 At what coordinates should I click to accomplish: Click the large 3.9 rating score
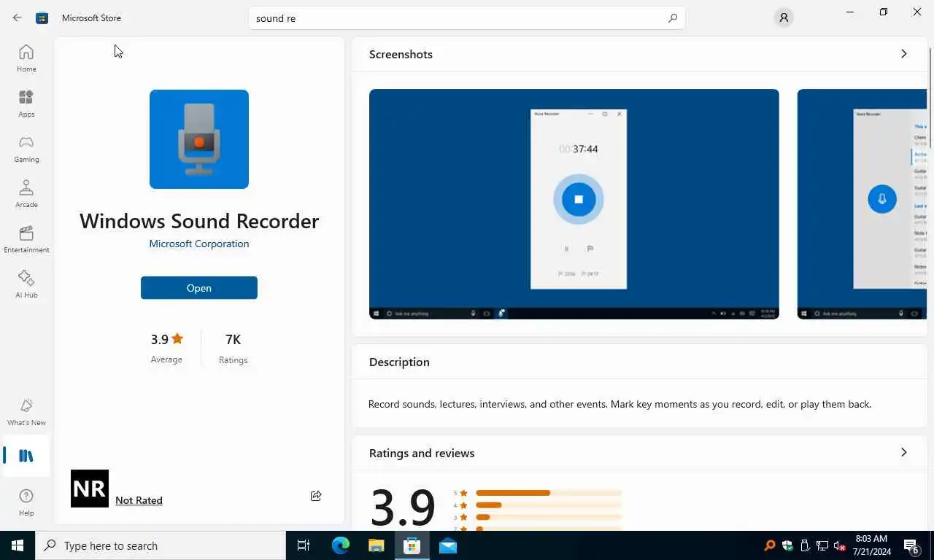point(403,507)
